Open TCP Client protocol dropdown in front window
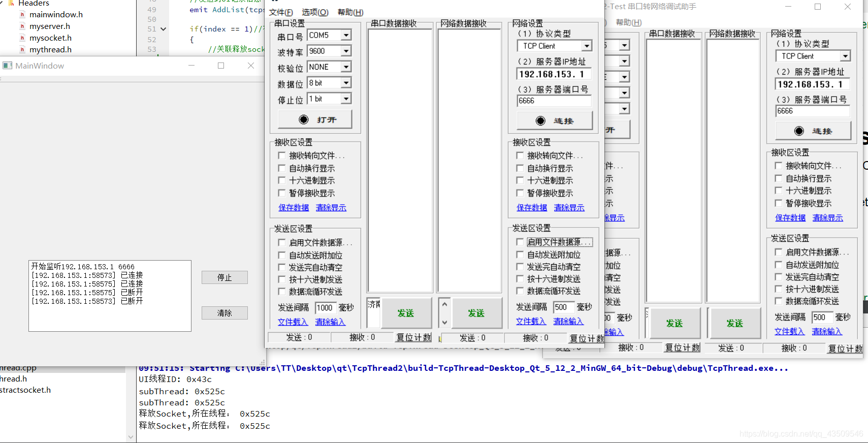The width and height of the screenshot is (868, 443). (587, 46)
